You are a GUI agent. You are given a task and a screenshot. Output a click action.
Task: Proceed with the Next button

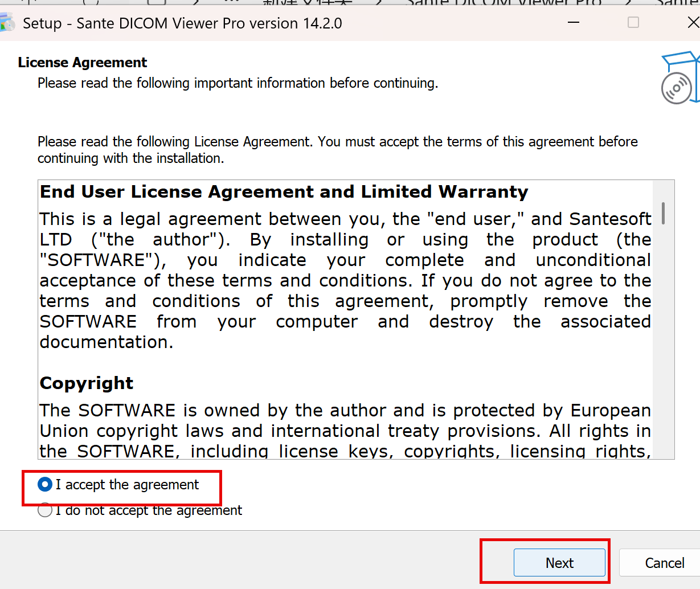[559, 563]
